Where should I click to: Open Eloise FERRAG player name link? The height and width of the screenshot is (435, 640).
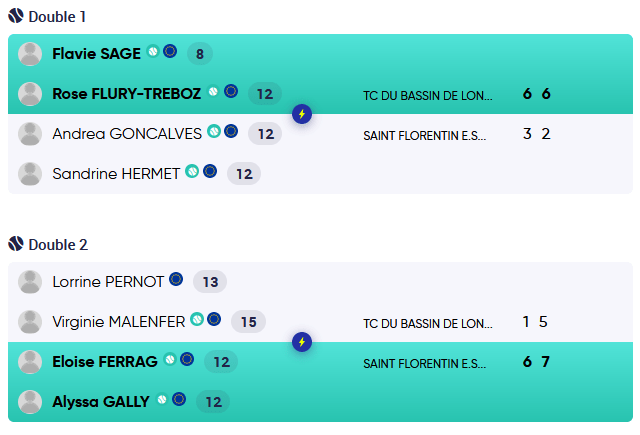(105, 362)
